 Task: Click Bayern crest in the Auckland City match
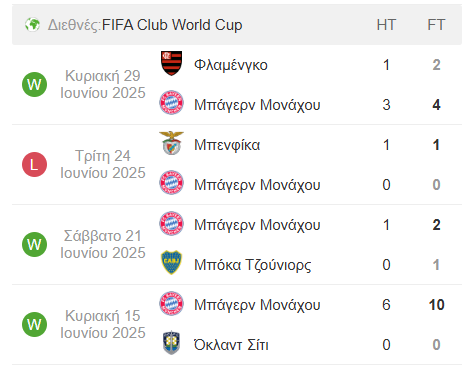171,303
